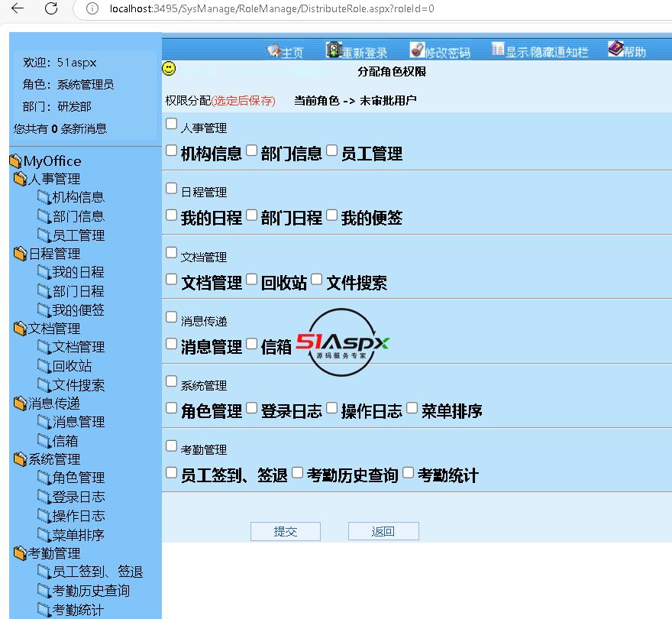
Task: Enable the 人事管理 group checkbox
Action: [x=172, y=124]
